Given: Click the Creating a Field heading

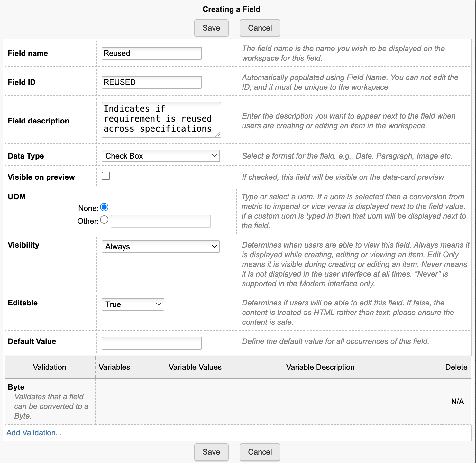Looking at the screenshot, I should click(232, 9).
